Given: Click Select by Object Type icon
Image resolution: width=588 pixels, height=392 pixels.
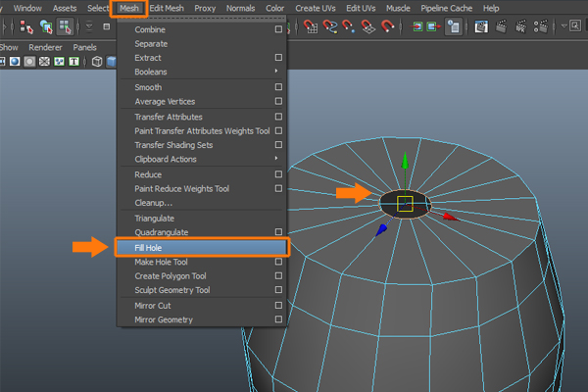Looking at the screenshot, I should click(x=46, y=26).
